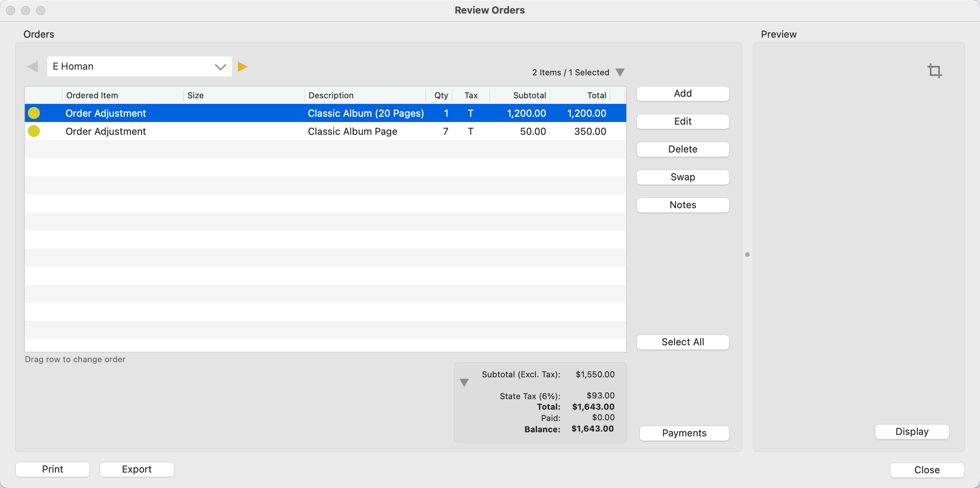This screenshot has width=980, height=488.
Task: Export the order list
Action: pos(137,469)
